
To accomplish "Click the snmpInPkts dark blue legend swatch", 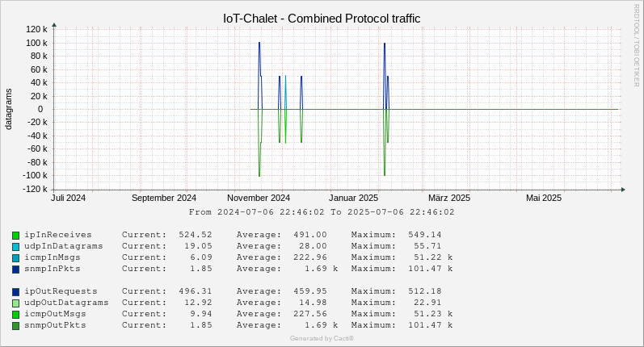I will coord(15,270).
